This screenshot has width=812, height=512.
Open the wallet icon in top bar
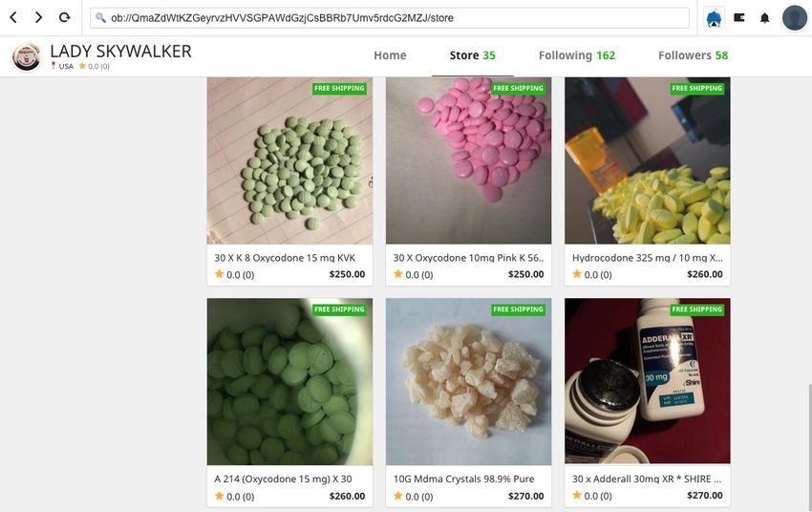739,18
